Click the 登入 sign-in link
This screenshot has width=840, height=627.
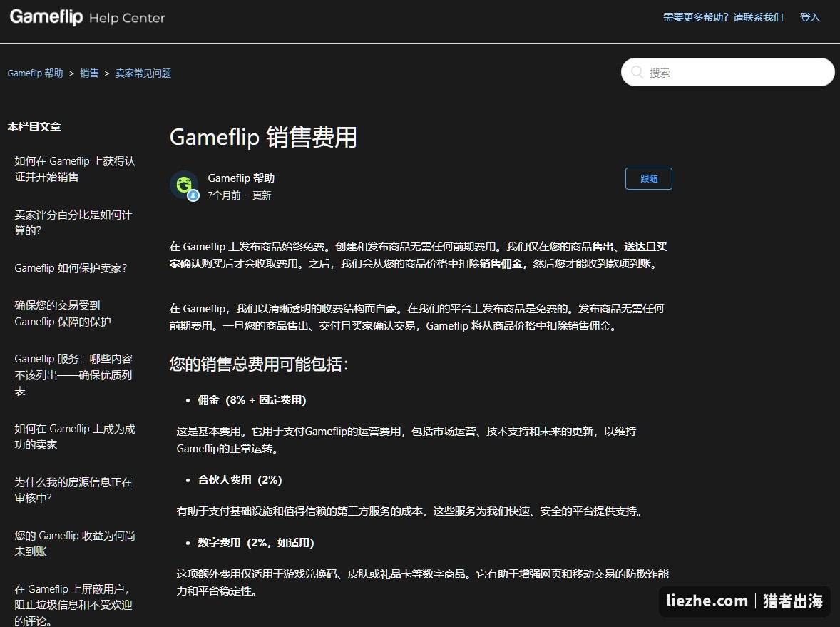(x=809, y=17)
